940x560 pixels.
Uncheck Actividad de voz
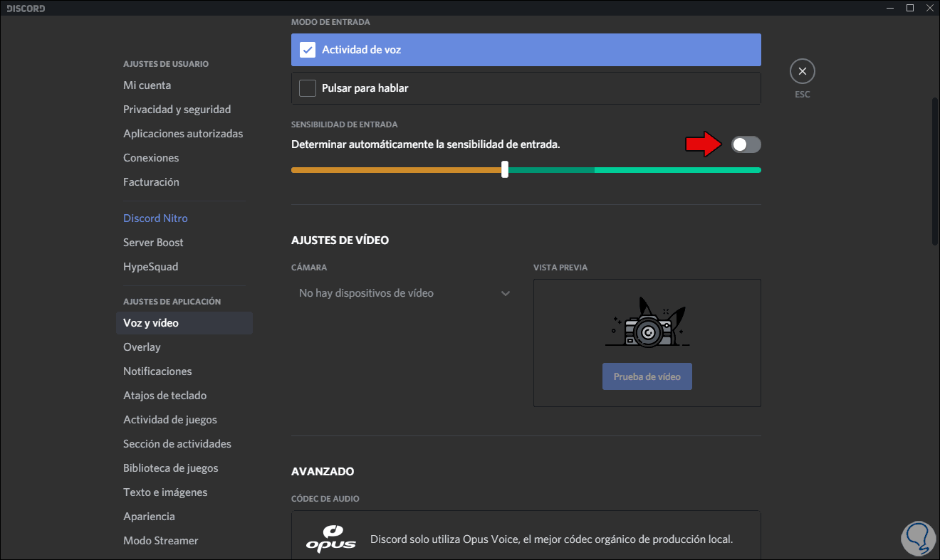(307, 49)
